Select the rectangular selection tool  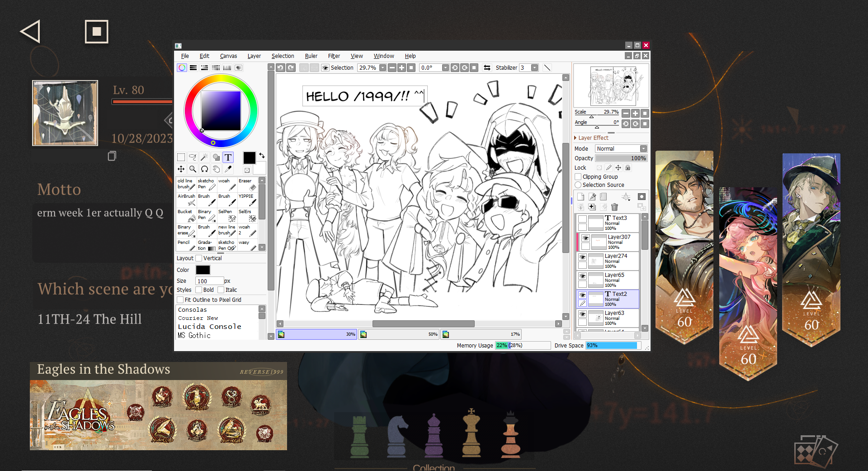(x=181, y=157)
